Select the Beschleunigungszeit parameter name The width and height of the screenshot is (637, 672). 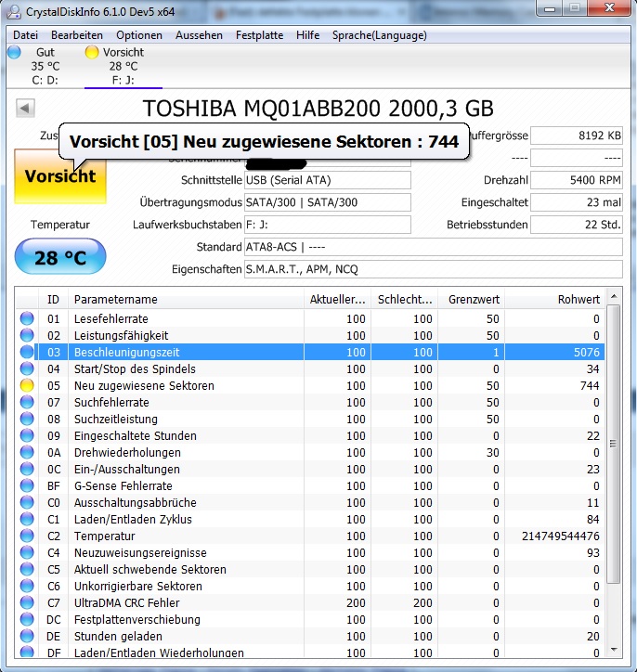point(126,353)
